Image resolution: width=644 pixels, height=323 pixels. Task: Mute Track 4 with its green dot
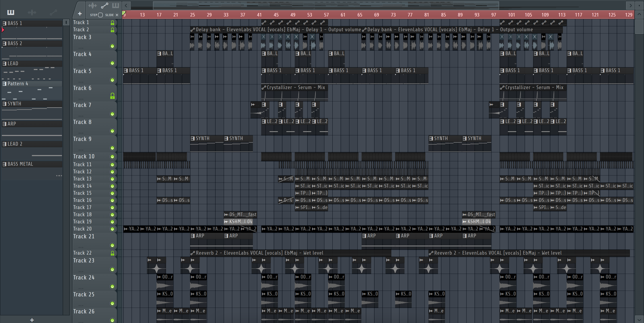tap(112, 63)
